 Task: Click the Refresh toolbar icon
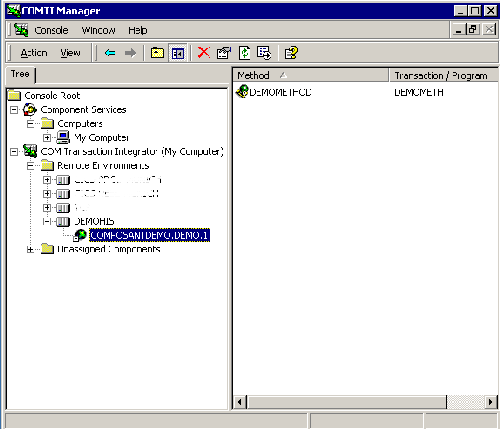tap(244, 53)
